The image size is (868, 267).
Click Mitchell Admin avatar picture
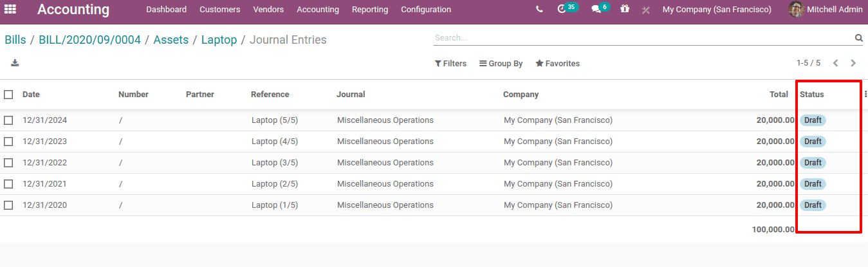click(x=797, y=10)
